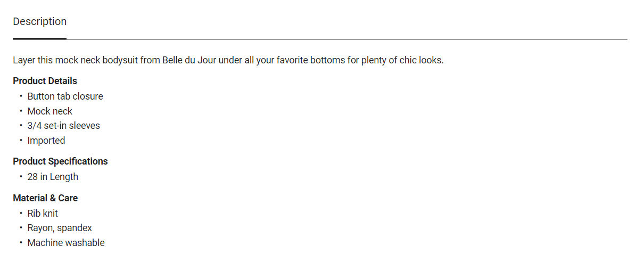This screenshot has width=644, height=262.
Task: Click the "Belle du Jour" brand name
Action: (189, 60)
